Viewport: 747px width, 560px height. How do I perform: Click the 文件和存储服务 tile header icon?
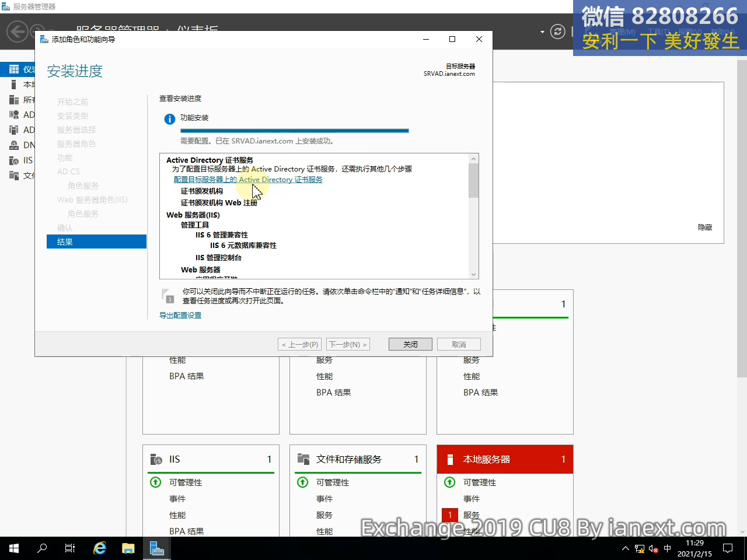coord(303,459)
